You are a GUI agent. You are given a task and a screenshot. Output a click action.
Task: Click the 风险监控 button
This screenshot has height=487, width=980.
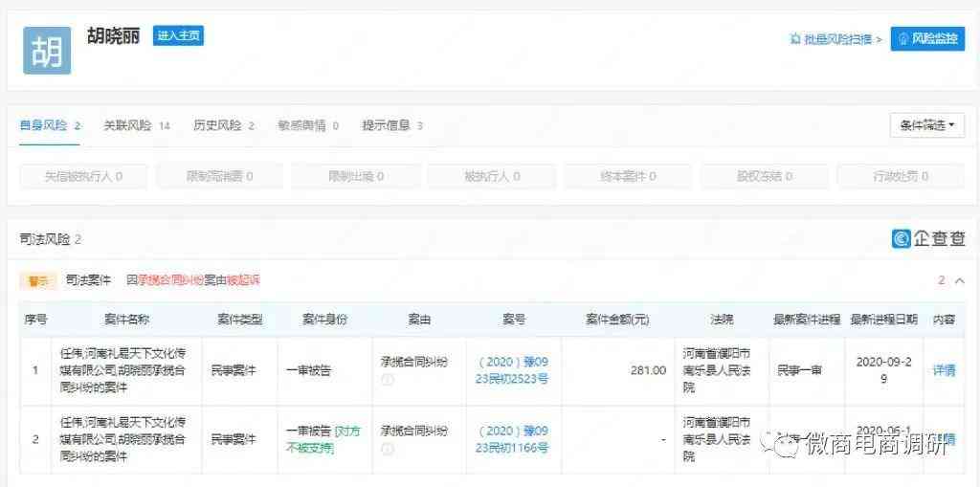[x=927, y=39]
